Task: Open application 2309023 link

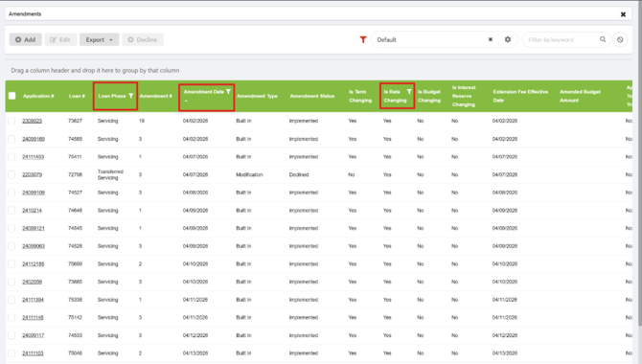Action: coord(32,121)
